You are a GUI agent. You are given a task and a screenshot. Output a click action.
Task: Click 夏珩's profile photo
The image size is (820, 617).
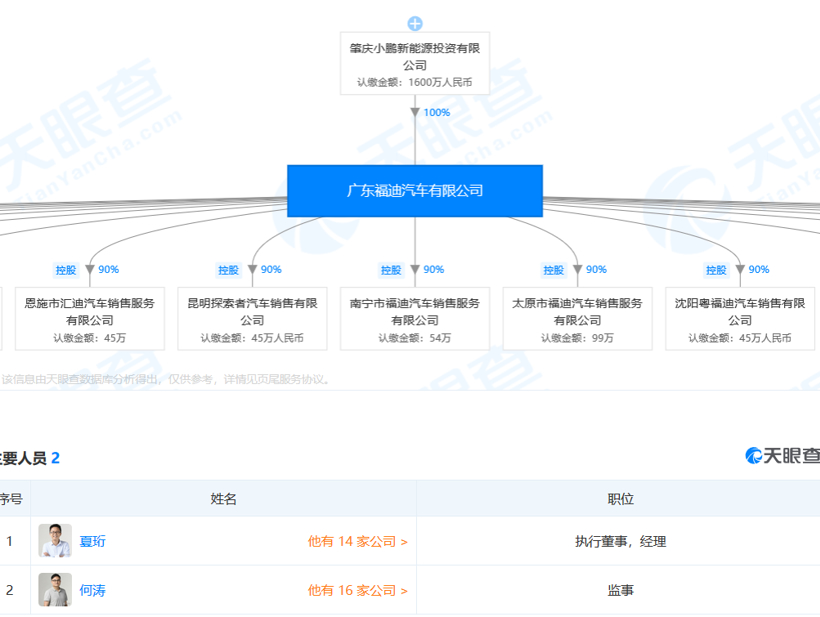coord(55,541)
